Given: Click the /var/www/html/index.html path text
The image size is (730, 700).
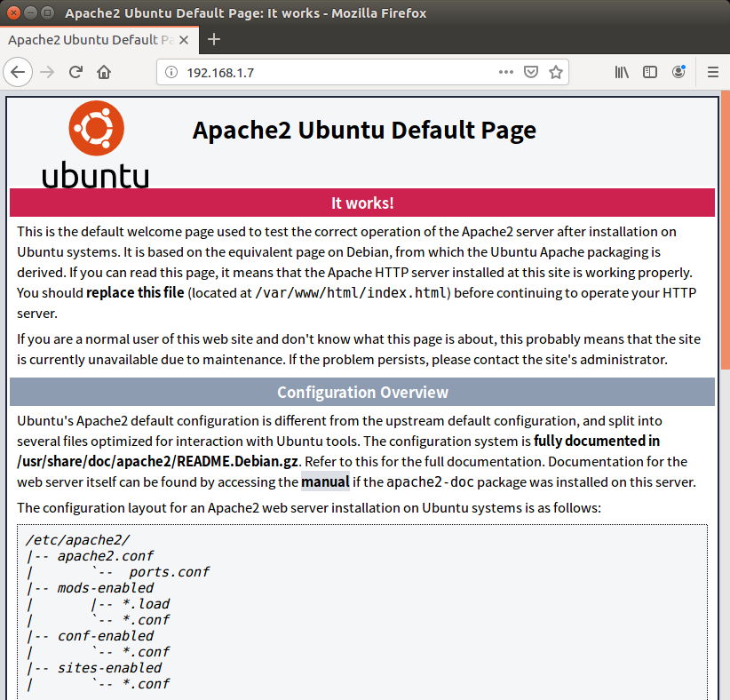Looking at the screenshot, I should click(351, 292).
